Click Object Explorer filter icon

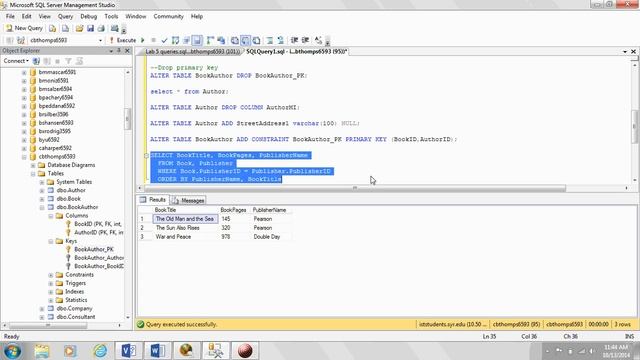pyautogui.click(x=68, y=61)
